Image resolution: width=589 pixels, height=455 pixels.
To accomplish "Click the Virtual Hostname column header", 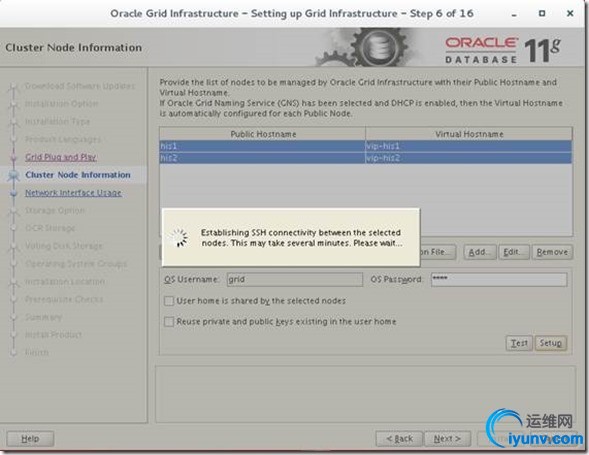I will [x=469, y=134].
